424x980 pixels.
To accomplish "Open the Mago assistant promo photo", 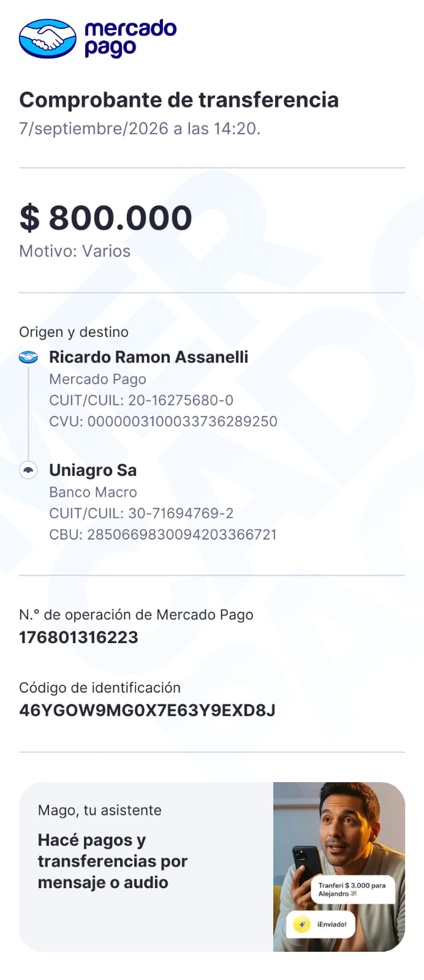I will (339, 867).
